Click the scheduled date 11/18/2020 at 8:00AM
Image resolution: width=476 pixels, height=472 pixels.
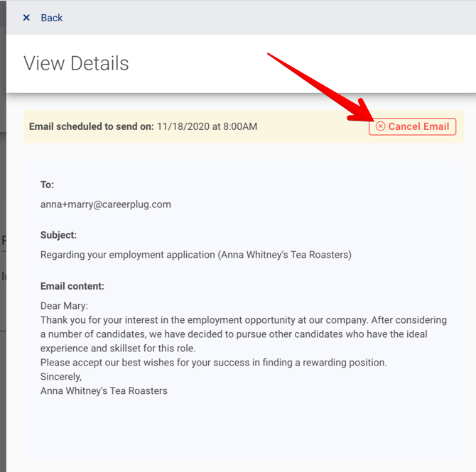click(207, 126)
